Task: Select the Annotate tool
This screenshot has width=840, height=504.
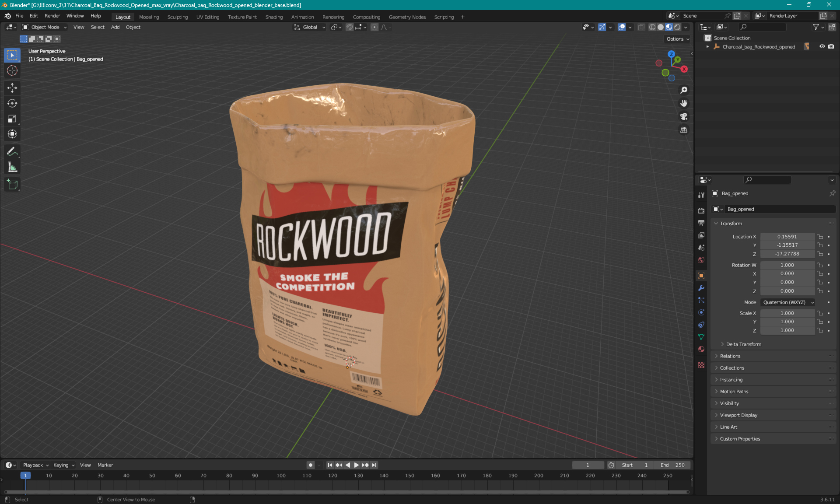Action: point(12,152)
